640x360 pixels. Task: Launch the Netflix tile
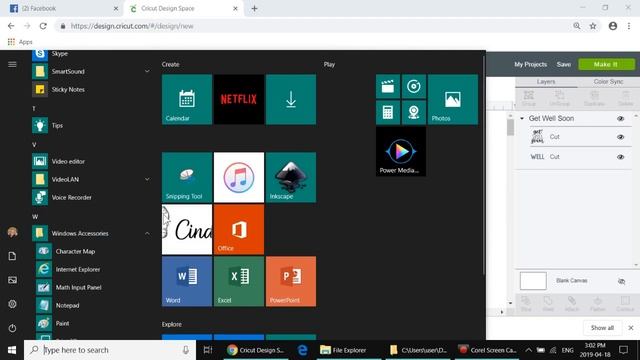click(239, 99)
